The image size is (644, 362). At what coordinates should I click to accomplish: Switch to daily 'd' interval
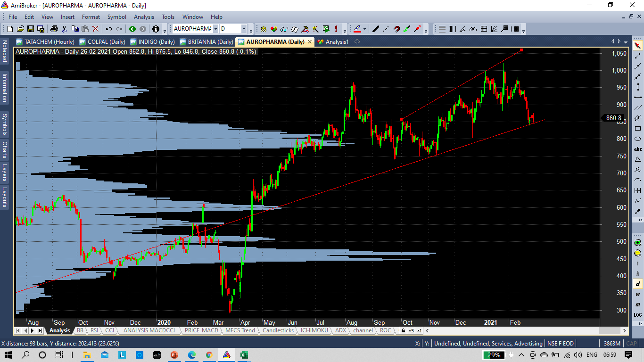pyautogui.click(x=637, y=284)
